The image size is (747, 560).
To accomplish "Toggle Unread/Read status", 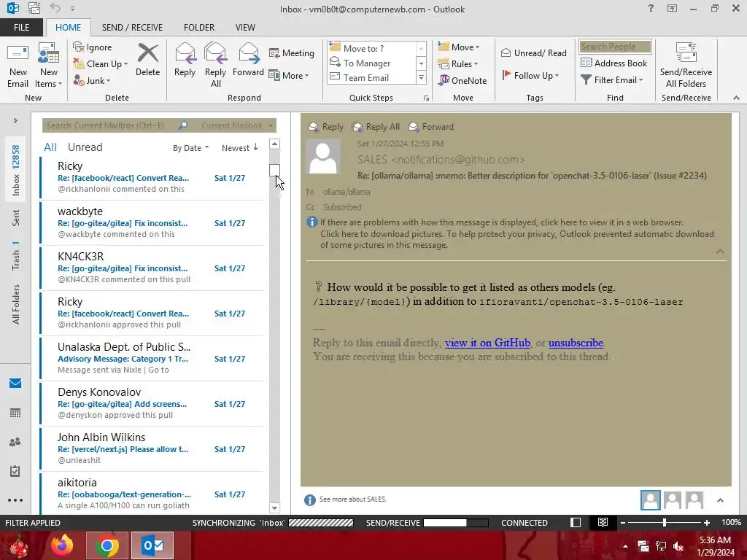I will coord(534,52).
